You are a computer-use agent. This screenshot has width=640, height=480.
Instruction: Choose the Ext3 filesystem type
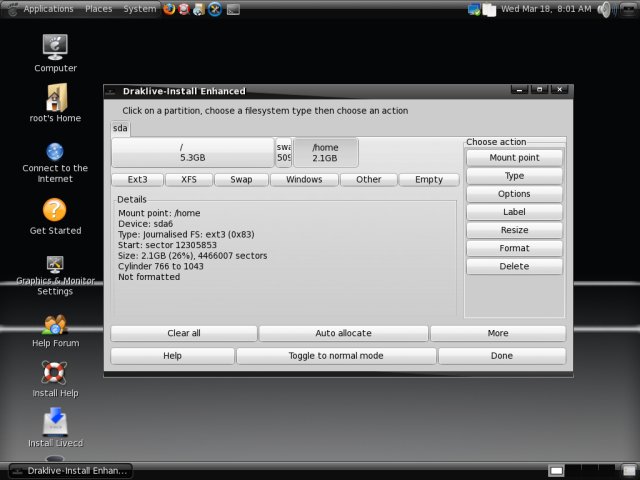pyautogui.click(x=137, y=180)
